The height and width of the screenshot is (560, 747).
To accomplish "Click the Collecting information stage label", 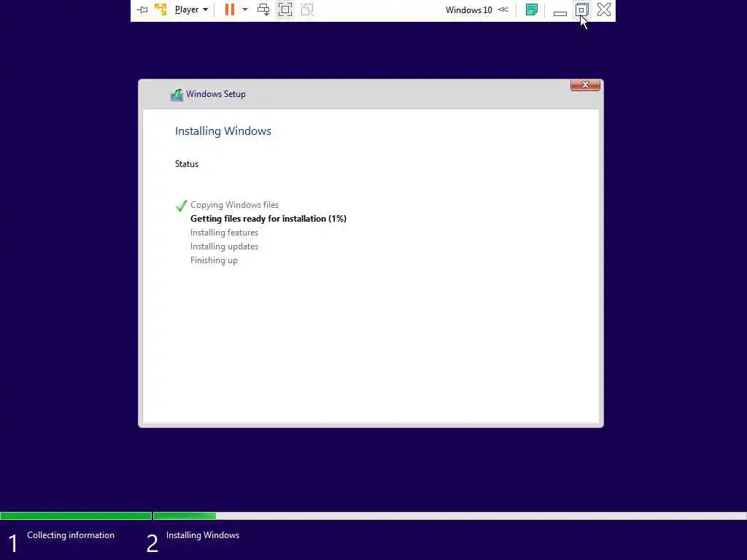I will point(71,535).
